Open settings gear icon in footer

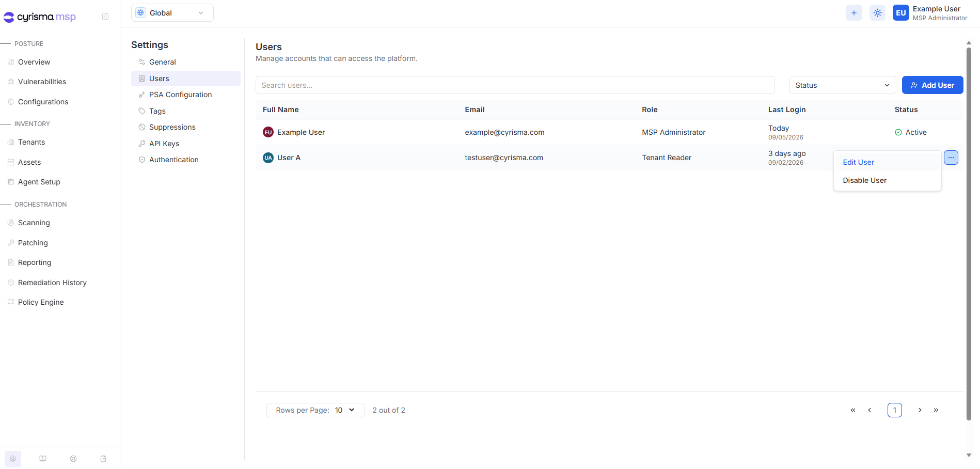click(13, 459)
